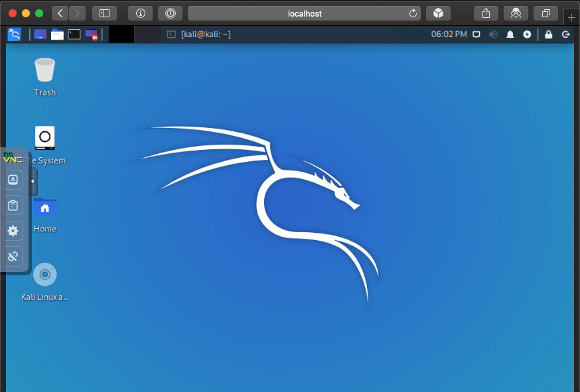Click the Kali Linux disc icon

click(x=44, y=274)
